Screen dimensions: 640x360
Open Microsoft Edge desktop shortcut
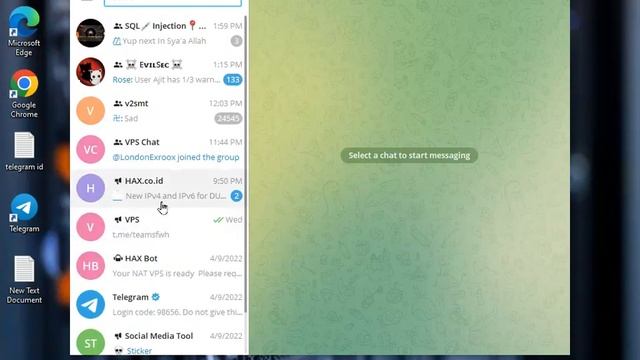click(24, 31)
